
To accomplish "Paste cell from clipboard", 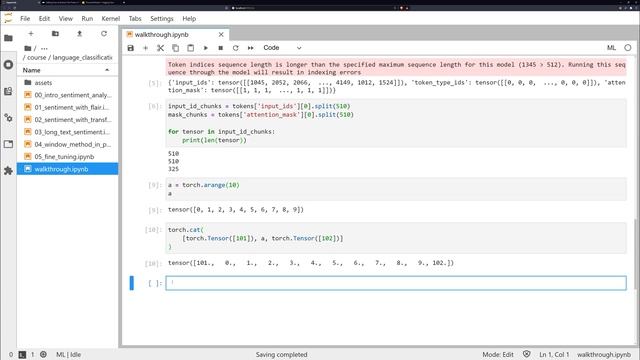I will pyautogui.click(x=191, y=48).
